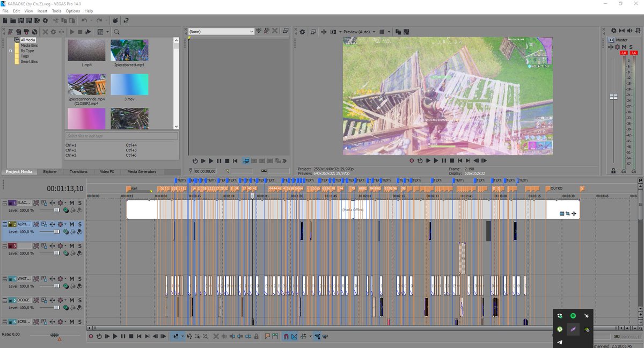Click timeline Play button in bottom transport

(x=115, y=336)
